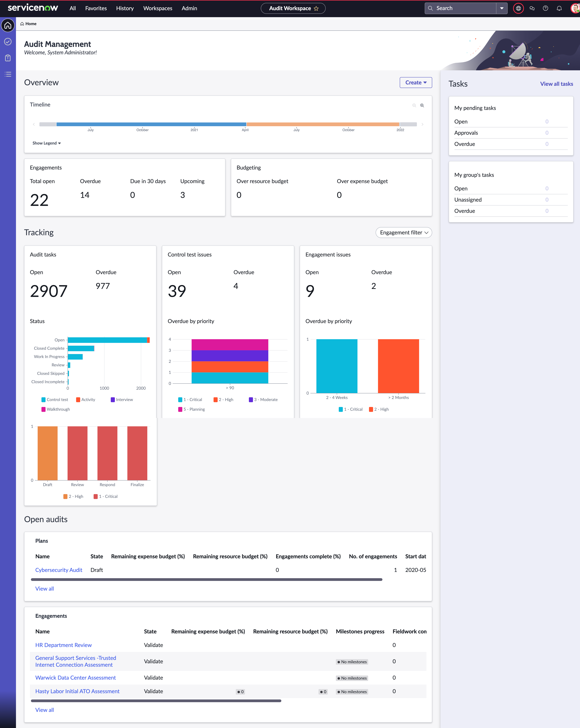Click View all tasks link

tap(556, 84)
